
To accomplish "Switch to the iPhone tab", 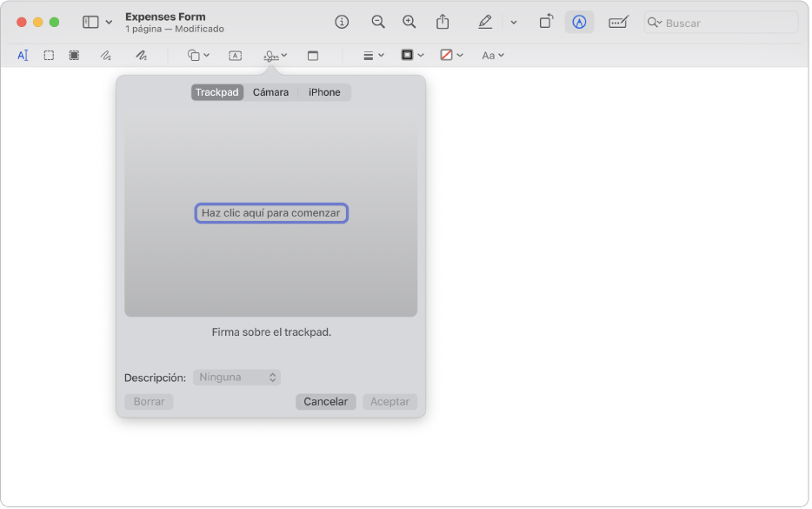I will pos(324,92).
